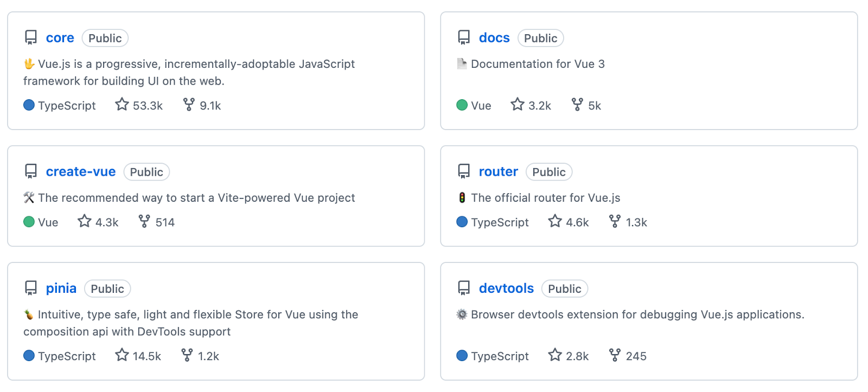Click the fork icon showing 1.3k
Image resolution: width=868 pixels, height=392 pixels.
615,221
